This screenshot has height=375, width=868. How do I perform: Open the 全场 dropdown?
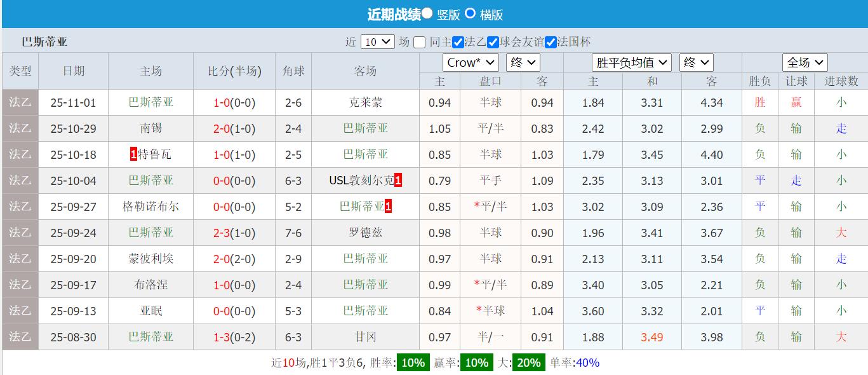806,63
